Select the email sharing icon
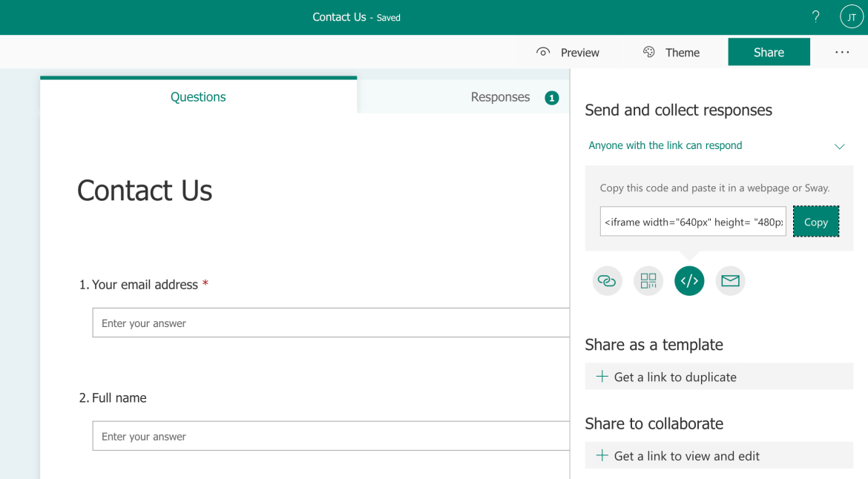This screenshot has height=479, width=868. pyautogui.click(x=730, y=281)
